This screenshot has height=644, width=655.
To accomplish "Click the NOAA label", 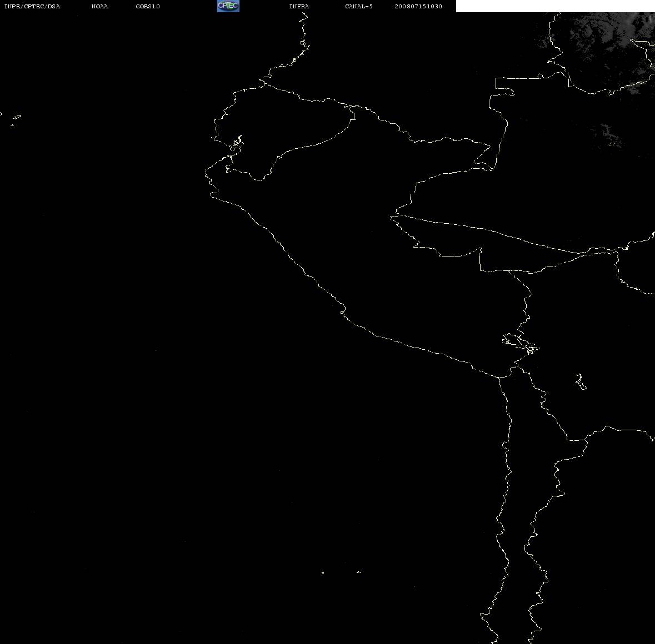I will [x=99, y=6].
